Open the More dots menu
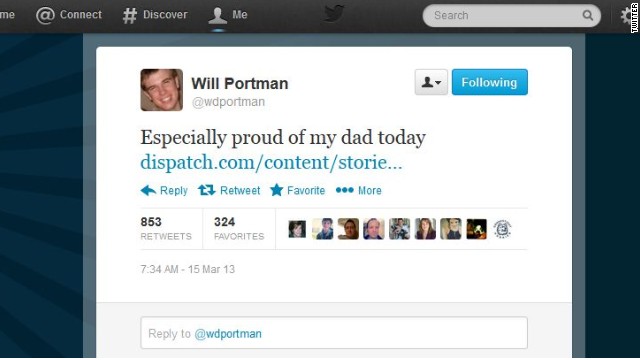 pos(344,190)
